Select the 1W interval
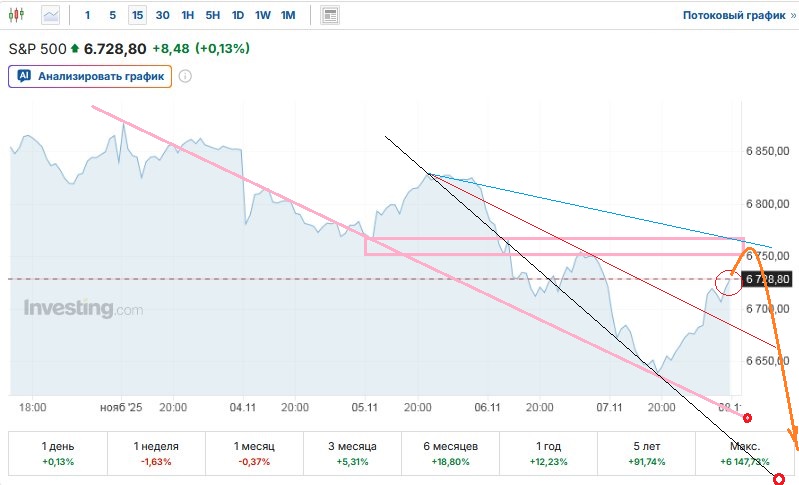This screenshot has height=485, width=799. point(262,15)
